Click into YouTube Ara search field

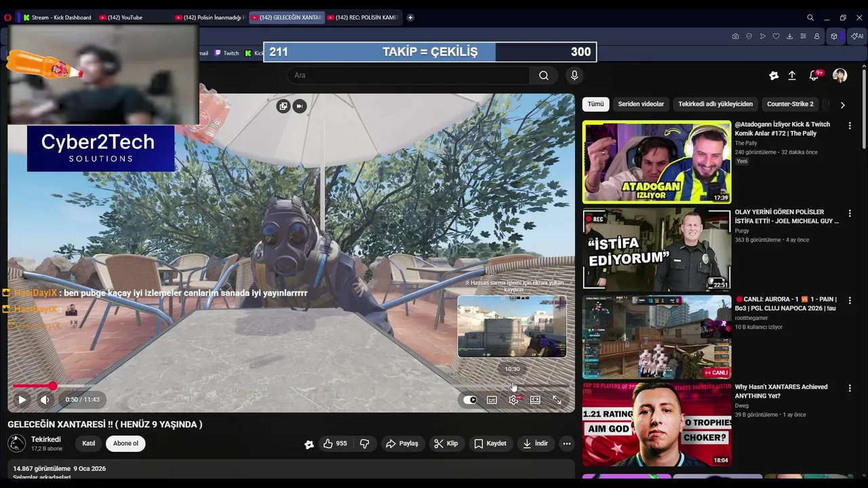click(408, 75)
